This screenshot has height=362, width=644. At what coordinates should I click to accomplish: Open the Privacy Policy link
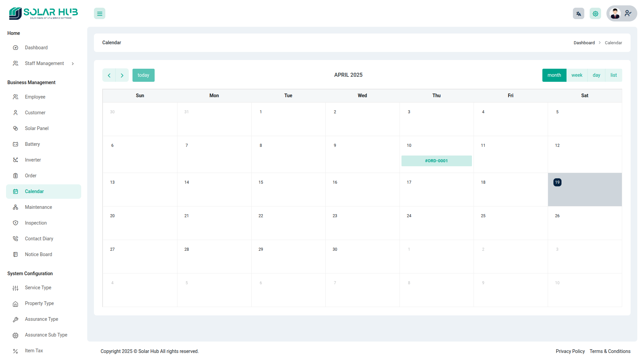pos(570,351)
